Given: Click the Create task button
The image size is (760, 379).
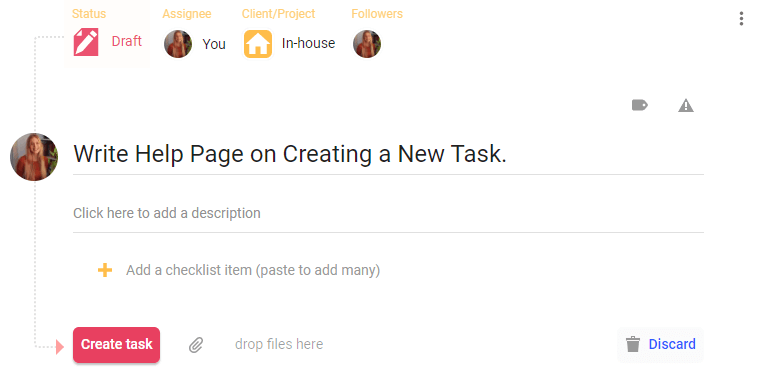Looking at the screenshot, I should coord(116,345).
